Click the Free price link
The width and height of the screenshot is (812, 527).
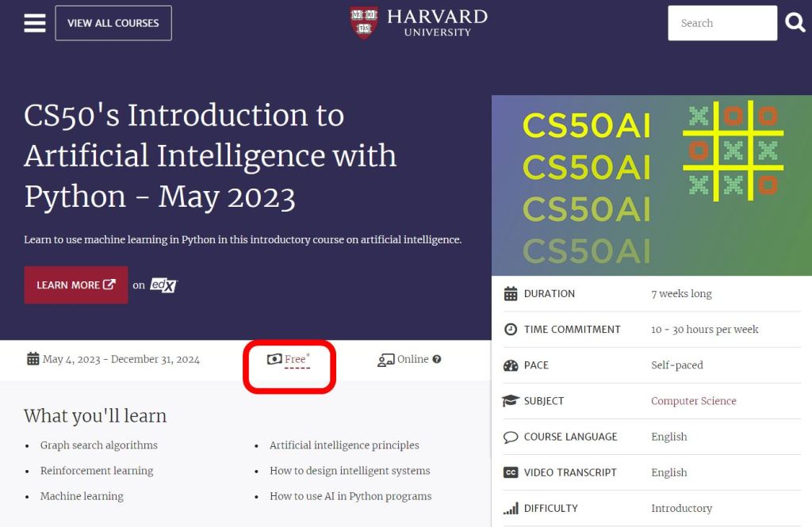pyautogui.click(x=295, y=359)
